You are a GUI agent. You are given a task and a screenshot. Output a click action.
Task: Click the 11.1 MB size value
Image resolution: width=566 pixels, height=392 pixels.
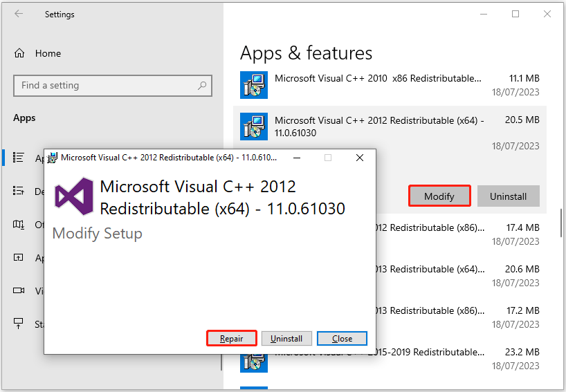click(x=524, y=78)
